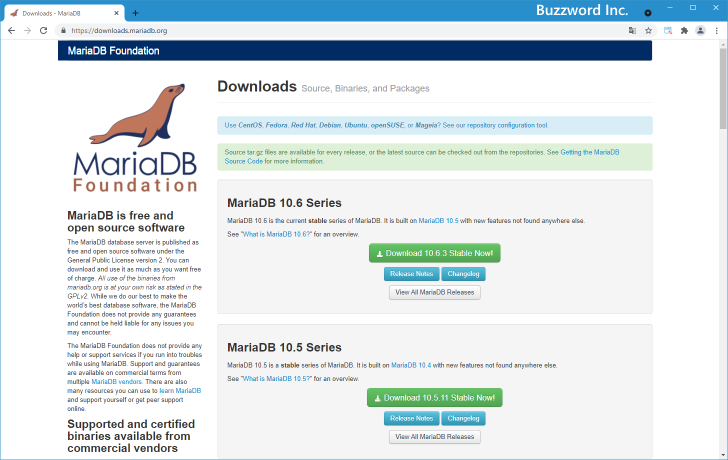Click the browser back arrow

tap(11, 30)
